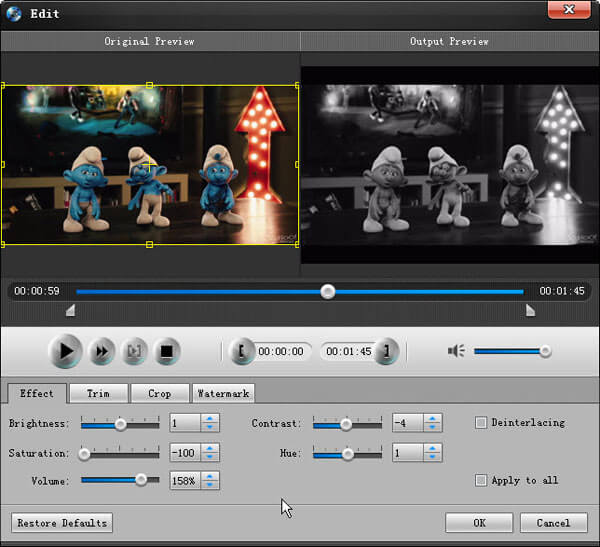The width and height of the screenshot is (600, 547).
Task: Click the Output Preview header
Action: pos(450,41)
